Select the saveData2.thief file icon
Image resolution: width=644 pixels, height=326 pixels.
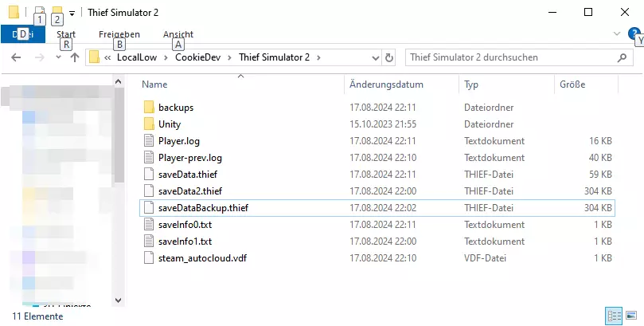click(x=149, y=191)
